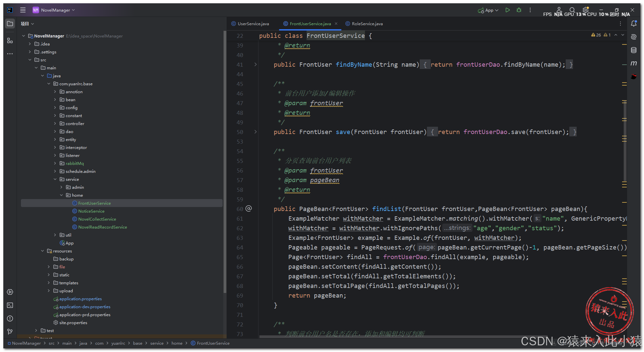Open editor tabs options menu
Image resolution: width=644 pixels, height=352 pixels.
[x=620, y=24]
